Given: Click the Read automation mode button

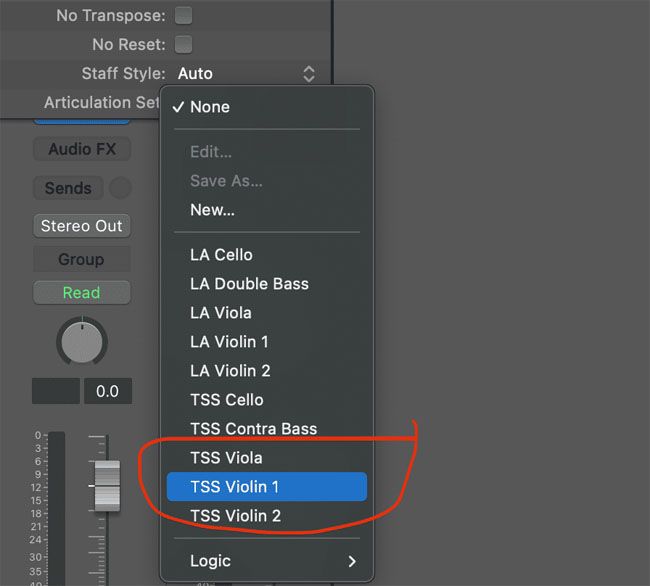Looking at the screenshot, I should point(81,293).
